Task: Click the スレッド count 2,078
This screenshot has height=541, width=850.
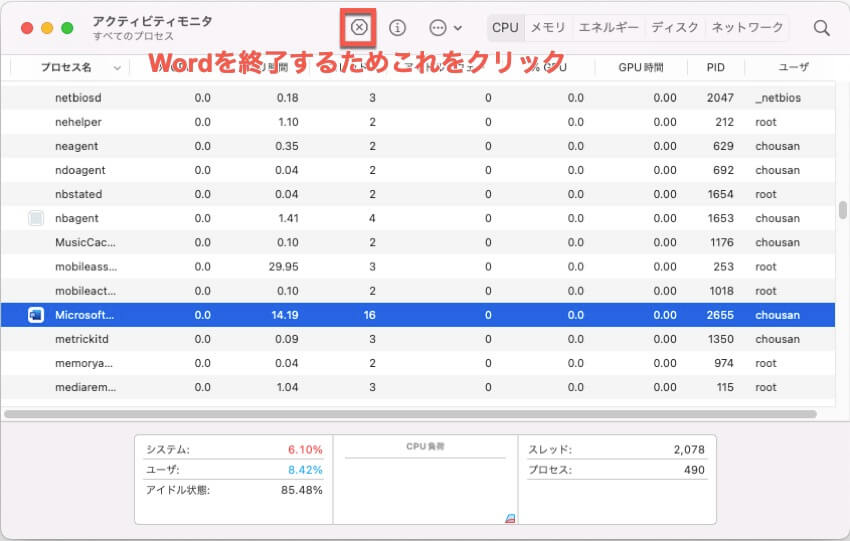Action: (689, 449)
